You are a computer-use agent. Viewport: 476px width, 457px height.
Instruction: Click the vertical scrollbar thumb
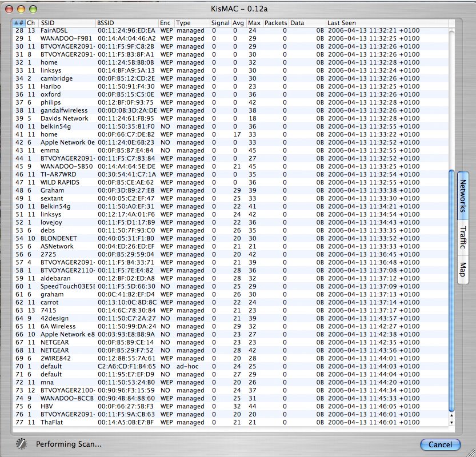(451, 291)
